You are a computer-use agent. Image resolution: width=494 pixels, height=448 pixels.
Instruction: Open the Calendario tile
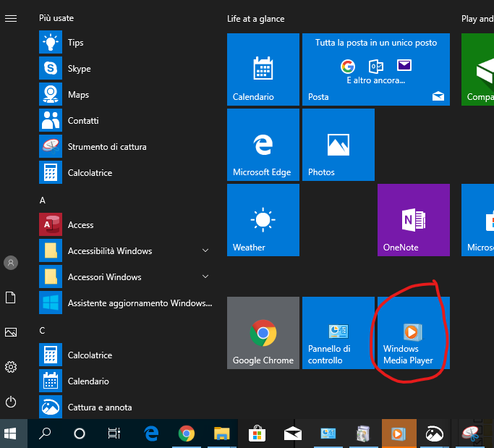(x=263, y=69)
